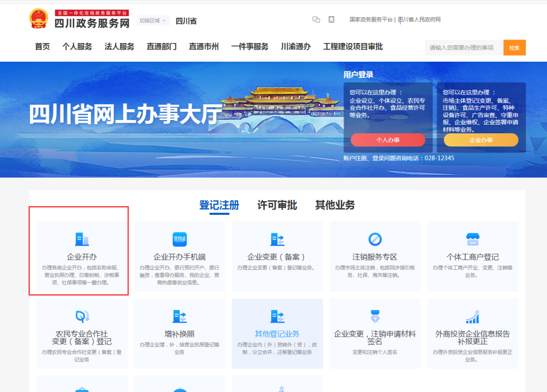
Task: Switch to the 其他业务 tab
Action: [x=335, y=205]
